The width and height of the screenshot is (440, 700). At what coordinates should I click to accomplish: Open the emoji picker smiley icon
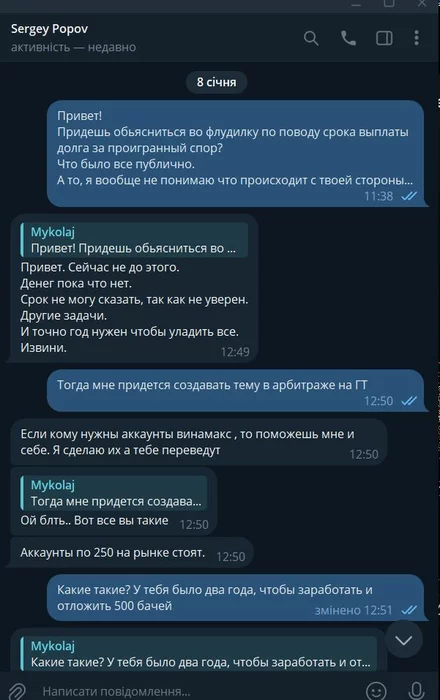click(376, 691)
